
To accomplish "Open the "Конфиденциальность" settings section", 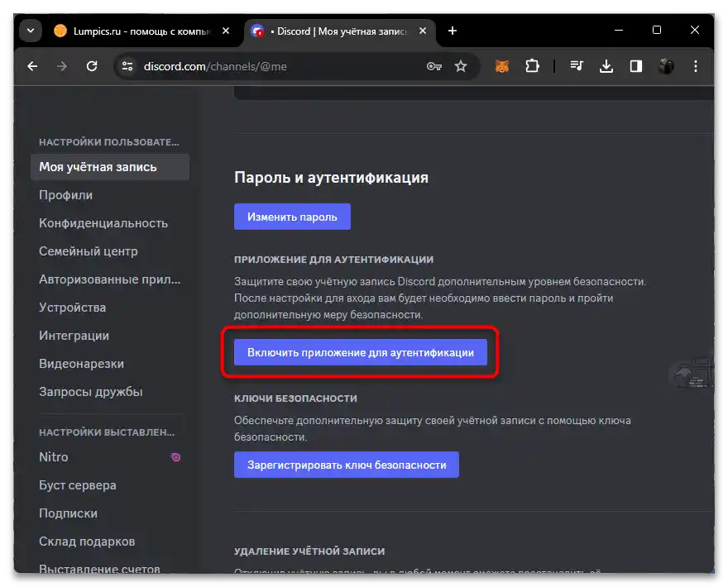I will [x=103, y=223].
